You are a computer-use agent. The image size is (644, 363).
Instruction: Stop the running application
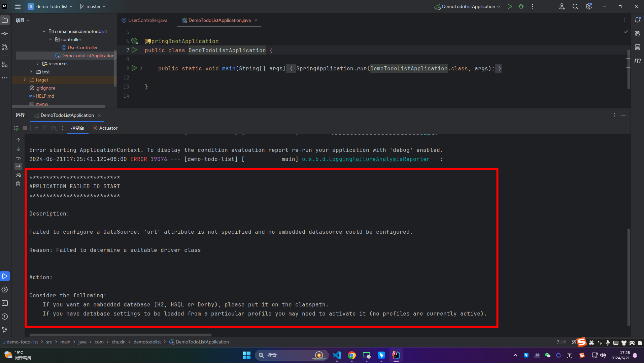coord(25,128)
